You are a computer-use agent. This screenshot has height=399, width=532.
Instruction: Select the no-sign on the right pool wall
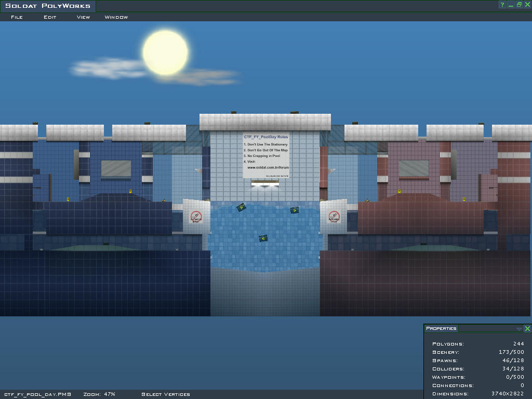pyautogui.click(x=334, y=217)
